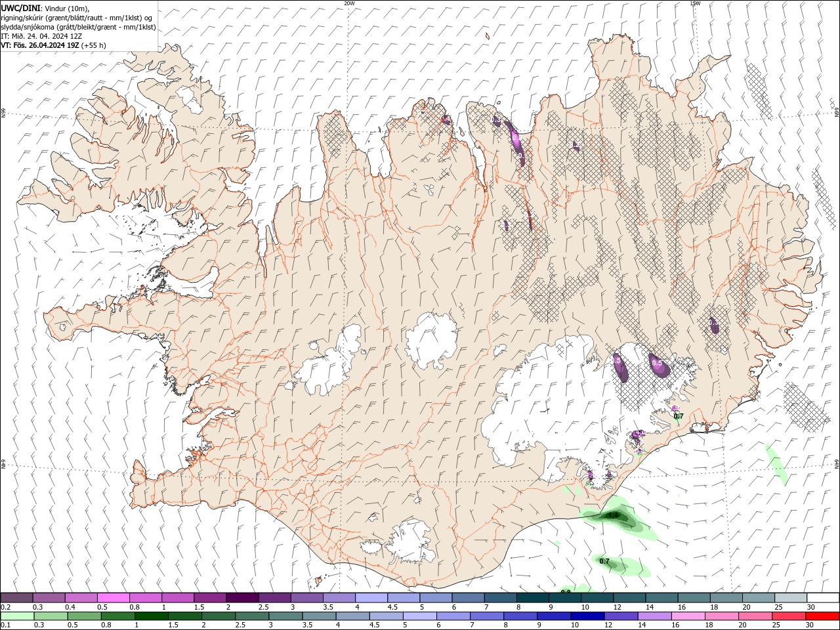
Task: Click the 0.7 value on the green offshore patch
Action: [x=604, y=562]
